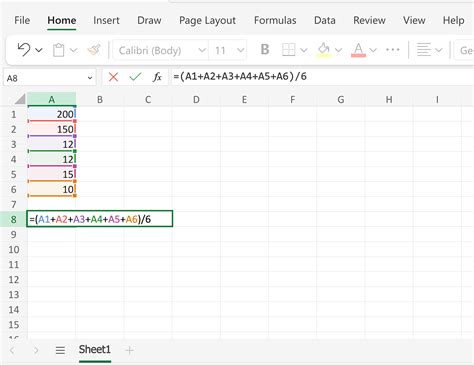Cancel the formula with the X icon
The width and height of the screenshot is (474, 365).
click(x=113, y=77)
